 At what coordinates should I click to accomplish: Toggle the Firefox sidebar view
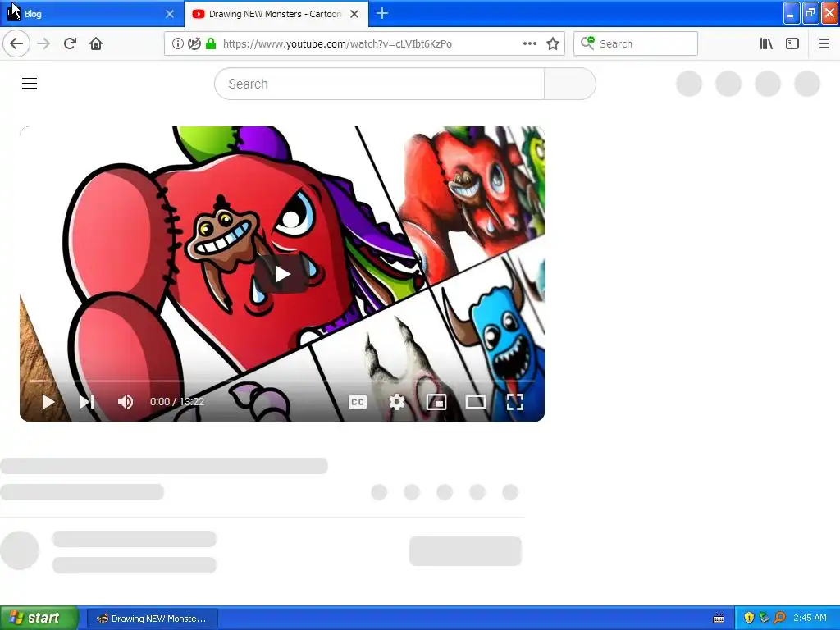(792, 44)
